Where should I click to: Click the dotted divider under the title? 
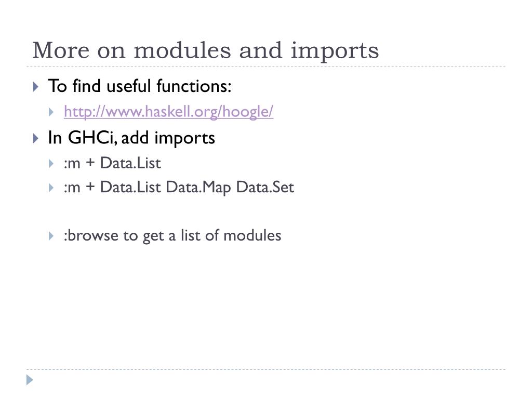(266, 66)
